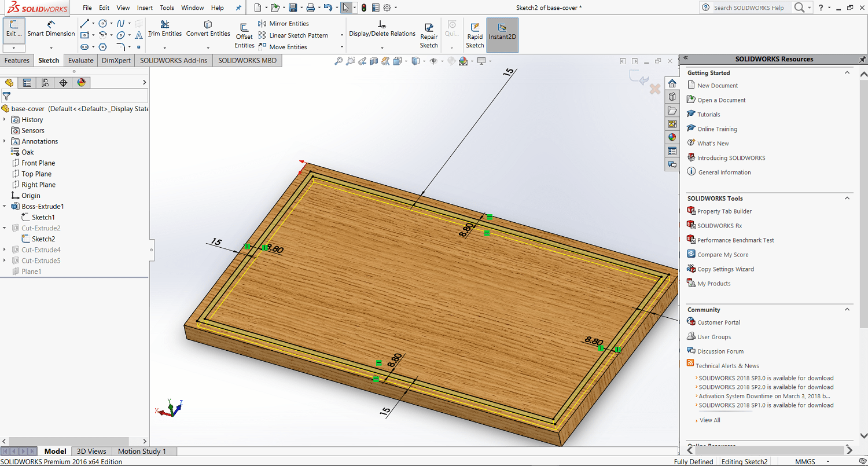Click the Exit Sketch button
The height and width of the screenshot is (466, 868).
coord(14,30)
